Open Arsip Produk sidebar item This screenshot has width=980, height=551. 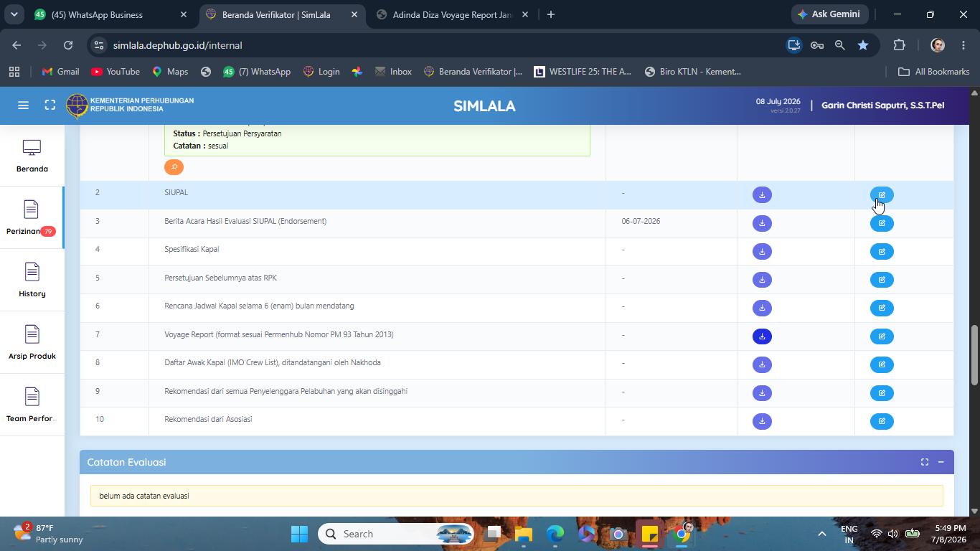[32, 342]
